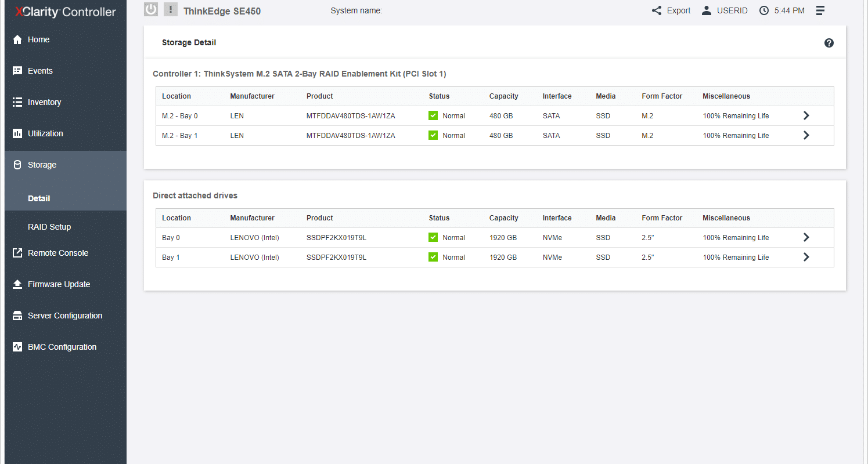Click the Firmware Update upload icon
This screenshot has height=464, width=868.
[17, 284]
